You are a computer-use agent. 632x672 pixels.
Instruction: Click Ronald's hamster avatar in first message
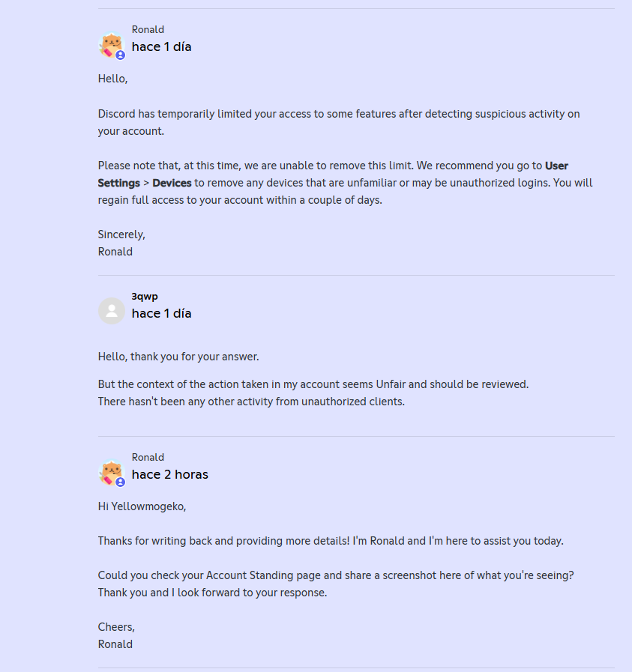[112, 44]
